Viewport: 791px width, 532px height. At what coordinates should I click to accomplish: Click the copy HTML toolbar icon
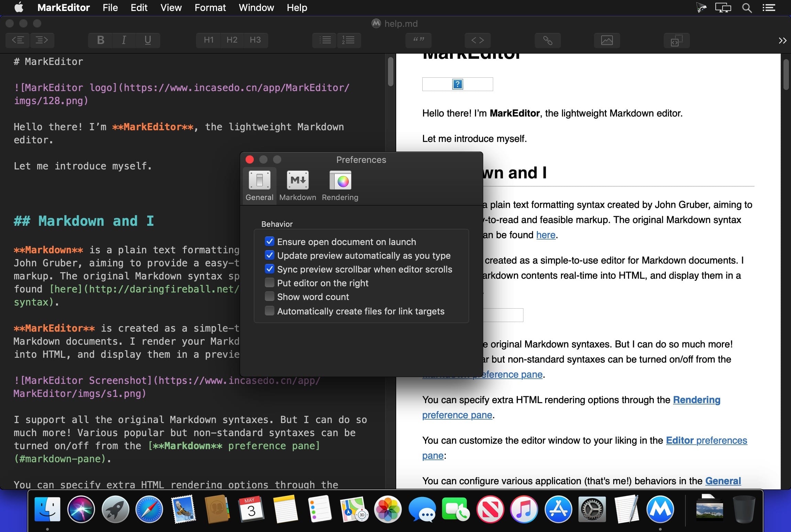(676, 40)
